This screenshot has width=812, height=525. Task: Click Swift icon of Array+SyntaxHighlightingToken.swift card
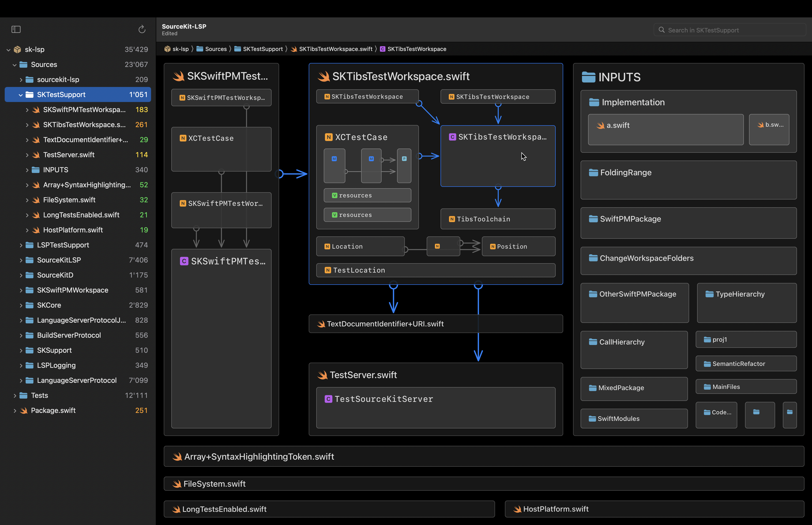click(177, 456)
